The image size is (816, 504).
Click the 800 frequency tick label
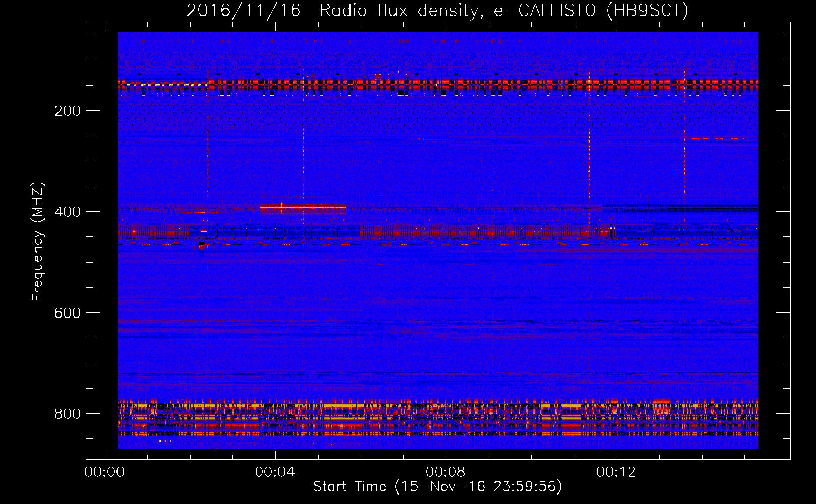[x=68, y=414]
